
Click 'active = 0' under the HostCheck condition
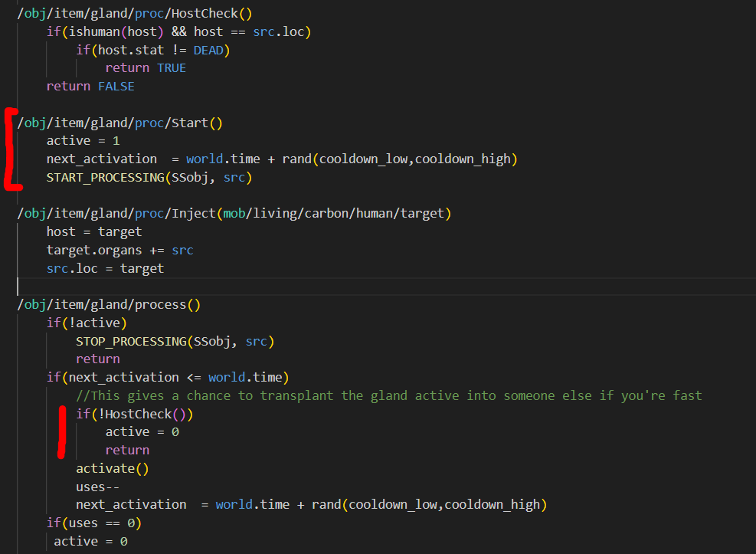142,432
